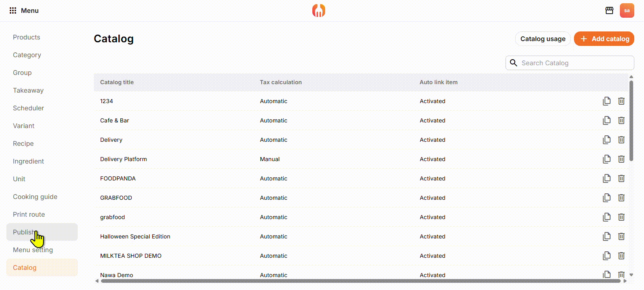Click the store icon in top bar

coord(609,10)
